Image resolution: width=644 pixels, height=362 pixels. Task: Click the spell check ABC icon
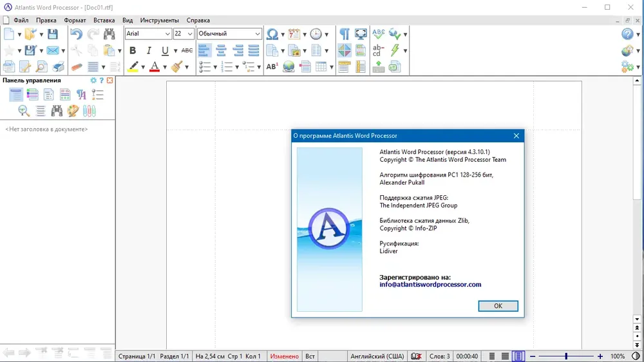[x=378, y=34]
